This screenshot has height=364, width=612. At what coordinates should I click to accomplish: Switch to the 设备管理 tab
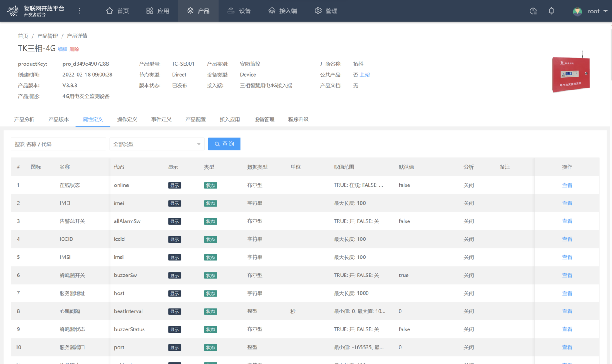click(x=264, y=119)
